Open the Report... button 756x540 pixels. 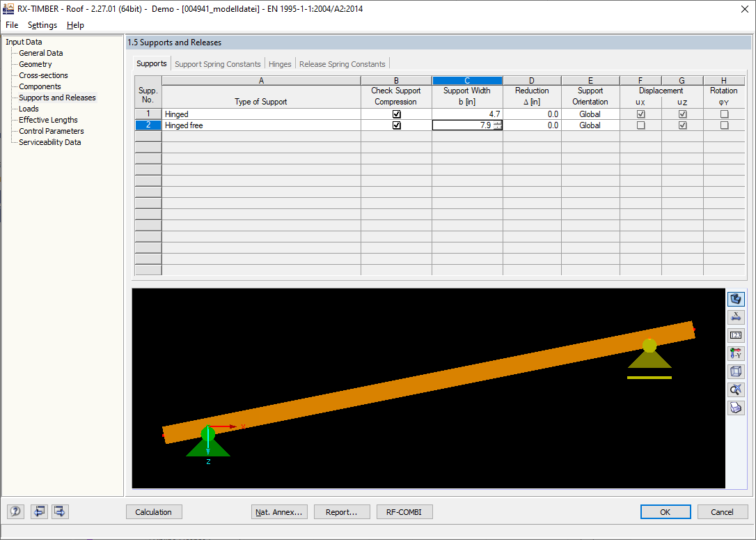pos(342,512)
